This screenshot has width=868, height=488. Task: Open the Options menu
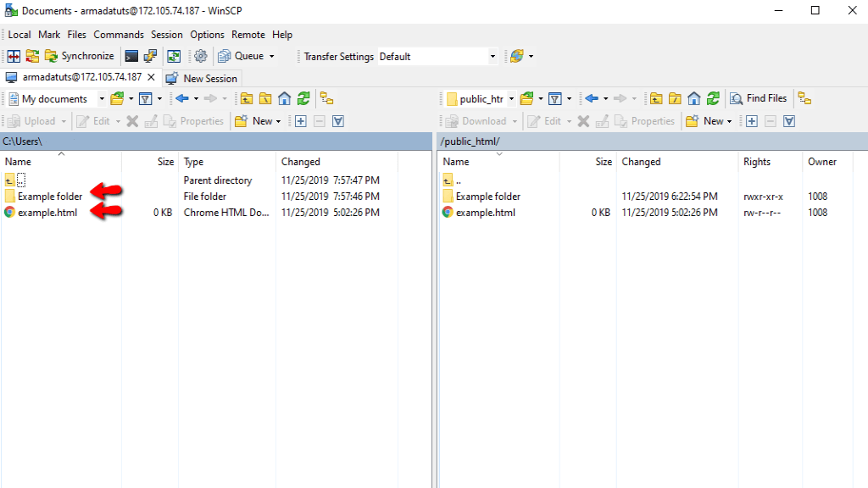tap(207, 34)
